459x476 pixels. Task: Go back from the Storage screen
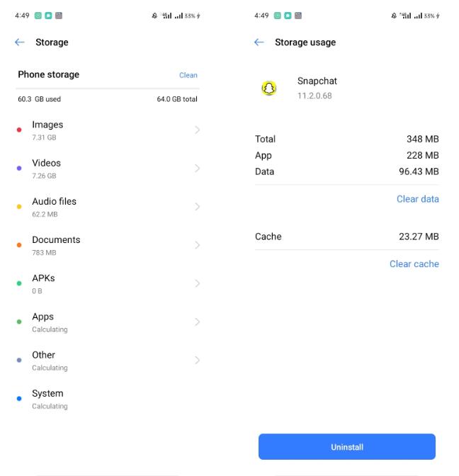point(20,42)
